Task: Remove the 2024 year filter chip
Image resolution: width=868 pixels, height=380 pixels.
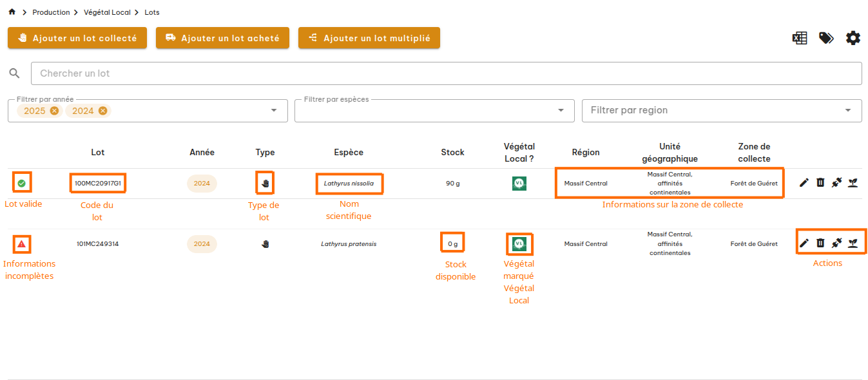Action: [102, 111]
